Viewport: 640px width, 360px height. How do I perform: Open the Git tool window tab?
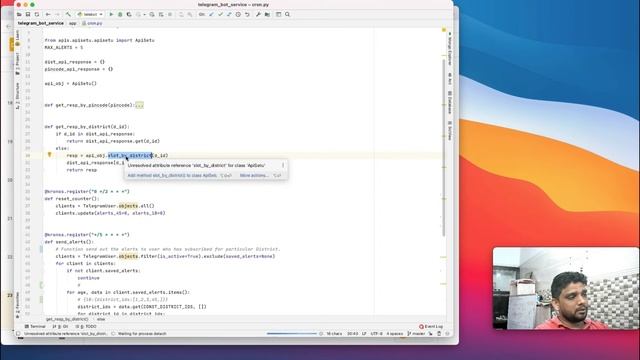click(60, 327)
